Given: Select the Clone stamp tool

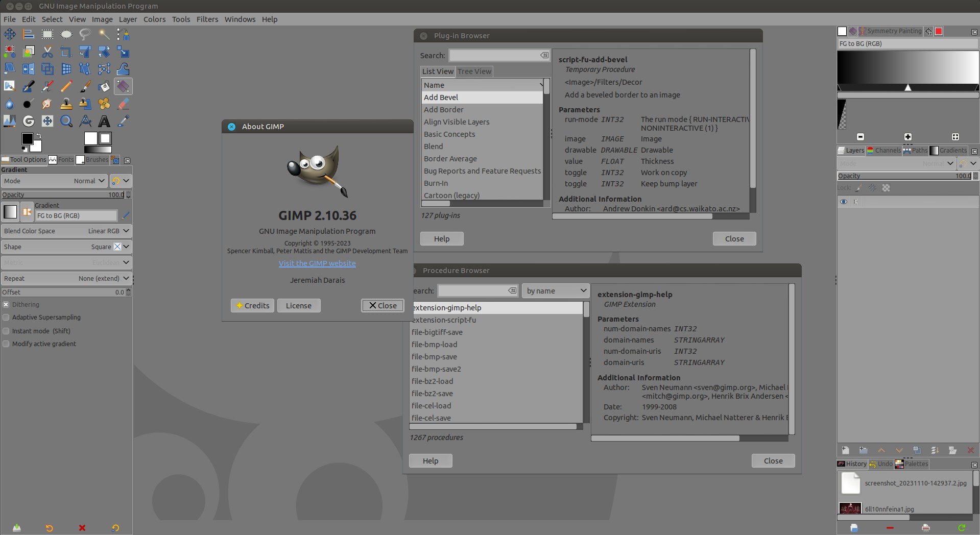Looking at the screenshot, I should [66, 104].
